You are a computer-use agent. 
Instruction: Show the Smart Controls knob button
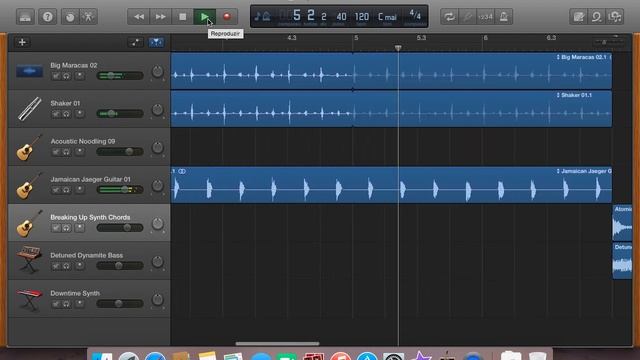(x=70, y=17)
